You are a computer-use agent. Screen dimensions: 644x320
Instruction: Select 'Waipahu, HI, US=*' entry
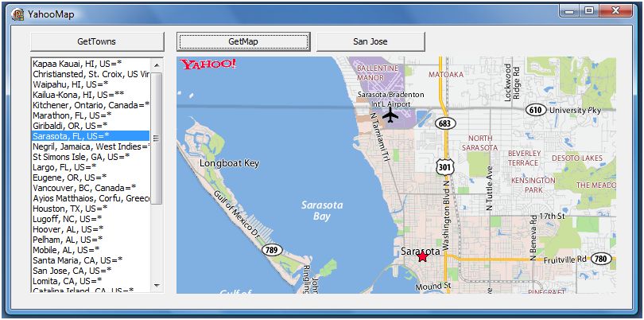coord(91,84)
